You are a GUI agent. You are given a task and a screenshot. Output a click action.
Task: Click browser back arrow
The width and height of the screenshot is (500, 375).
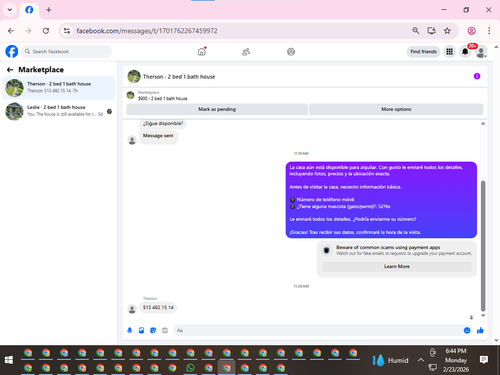click(x=11, y=31)
